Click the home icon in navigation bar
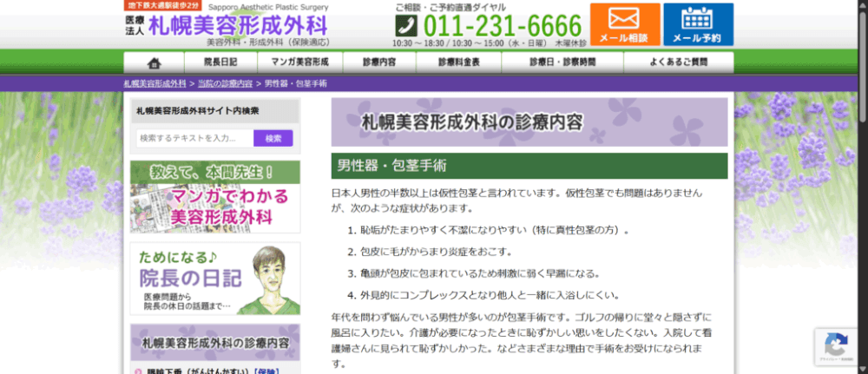Screen dimensions: 868x374 [x=155, y=62]
